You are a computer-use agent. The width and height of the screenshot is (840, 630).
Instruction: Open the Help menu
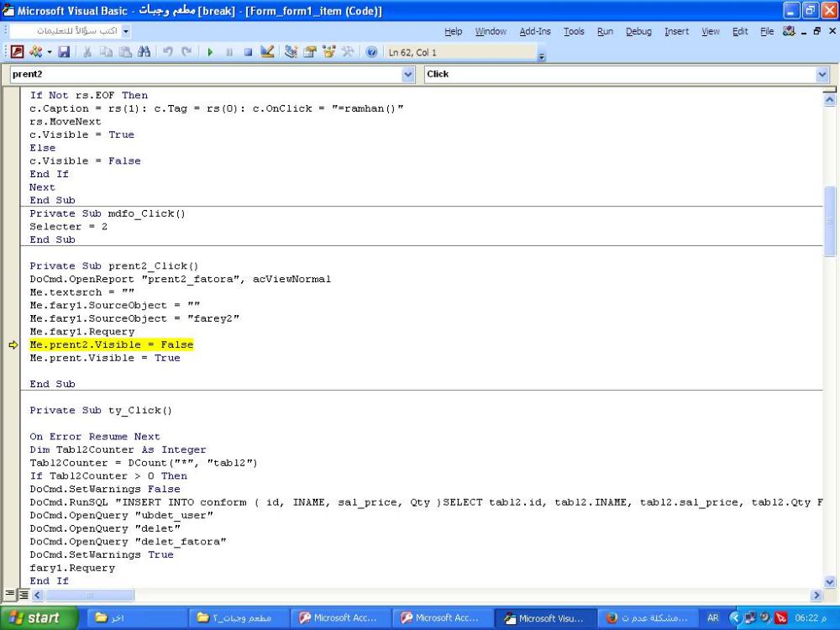pyautogui.click(x=454, y=32)
